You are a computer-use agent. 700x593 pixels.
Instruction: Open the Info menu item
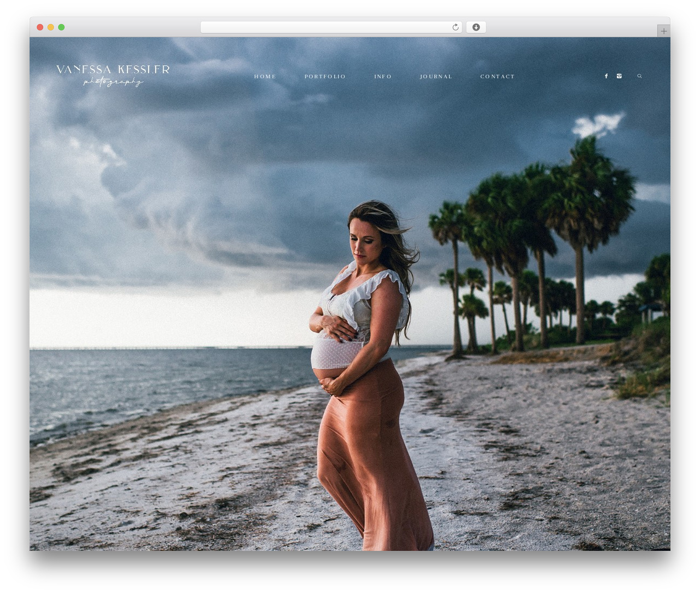(383, 77)
